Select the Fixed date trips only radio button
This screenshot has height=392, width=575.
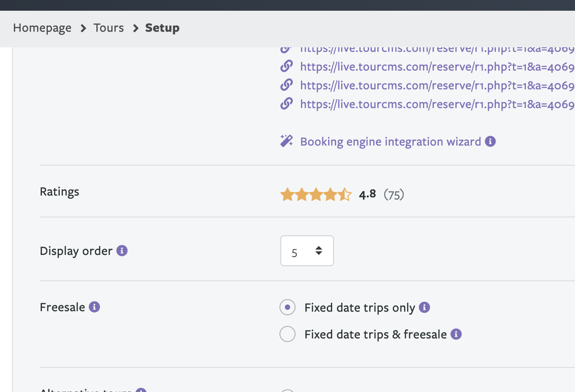pos(287,308)
